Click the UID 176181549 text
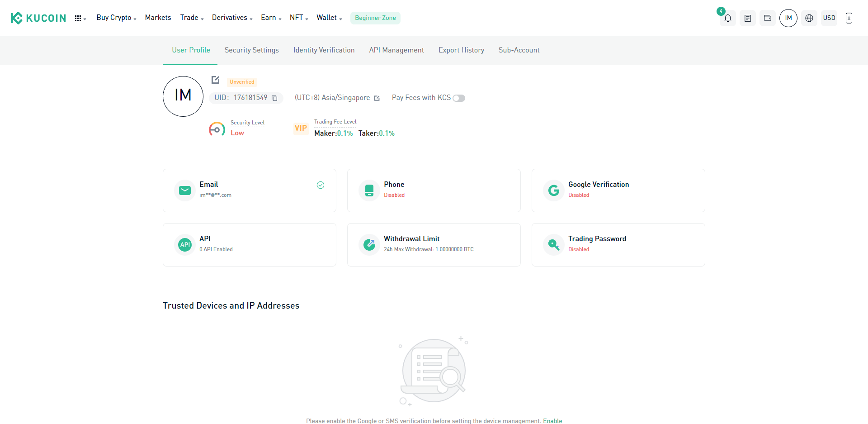 (241, 98)
